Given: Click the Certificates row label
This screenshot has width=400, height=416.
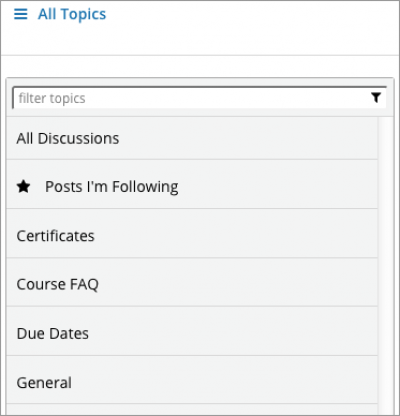Looking at the screenshot, I should pos(55,236).
